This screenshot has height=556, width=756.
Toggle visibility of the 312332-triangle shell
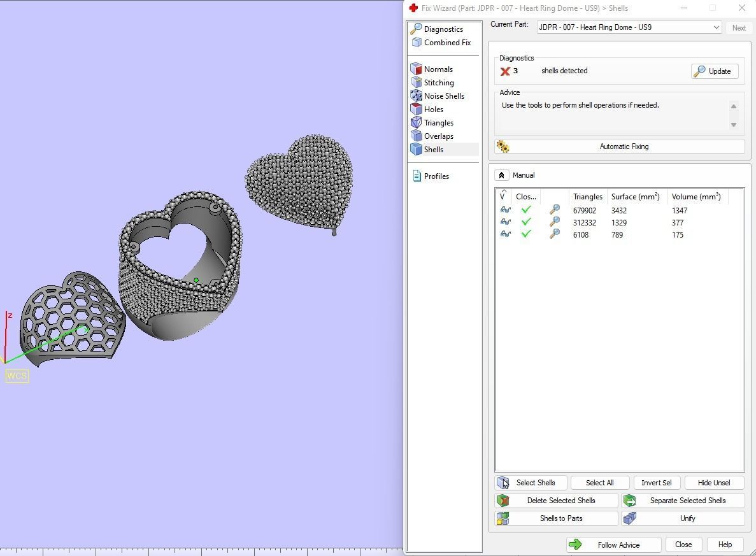click(505, 222)
